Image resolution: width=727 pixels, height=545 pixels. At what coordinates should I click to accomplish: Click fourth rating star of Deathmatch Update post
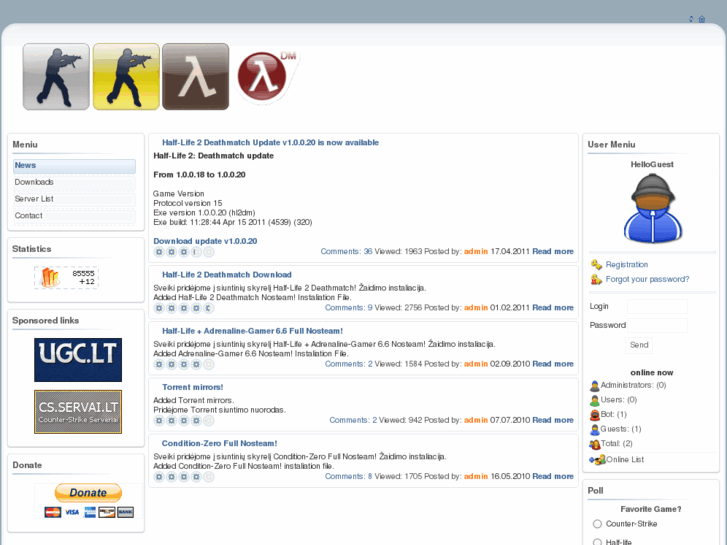pyautogui.click(x=196, y=252)
